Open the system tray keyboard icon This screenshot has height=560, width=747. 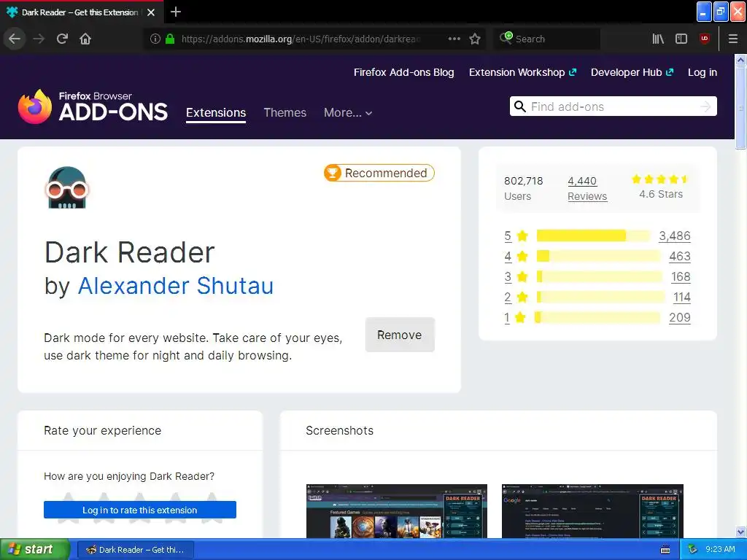point(665,550)
